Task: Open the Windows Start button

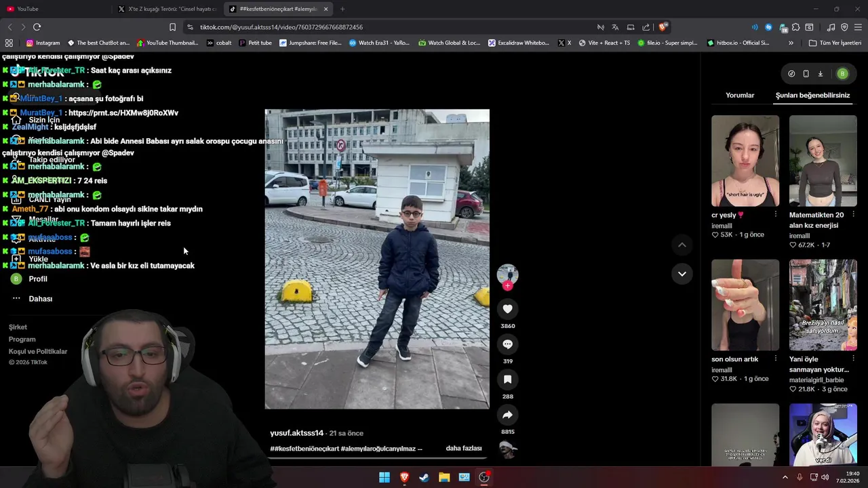Action: coord(384,477)
